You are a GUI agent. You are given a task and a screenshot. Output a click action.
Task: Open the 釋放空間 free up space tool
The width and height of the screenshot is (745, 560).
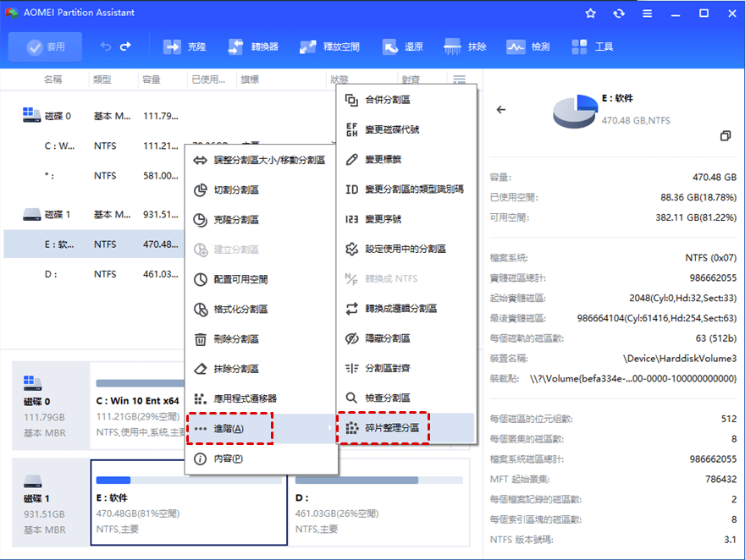pyautogui.click(x=329, y=47)
